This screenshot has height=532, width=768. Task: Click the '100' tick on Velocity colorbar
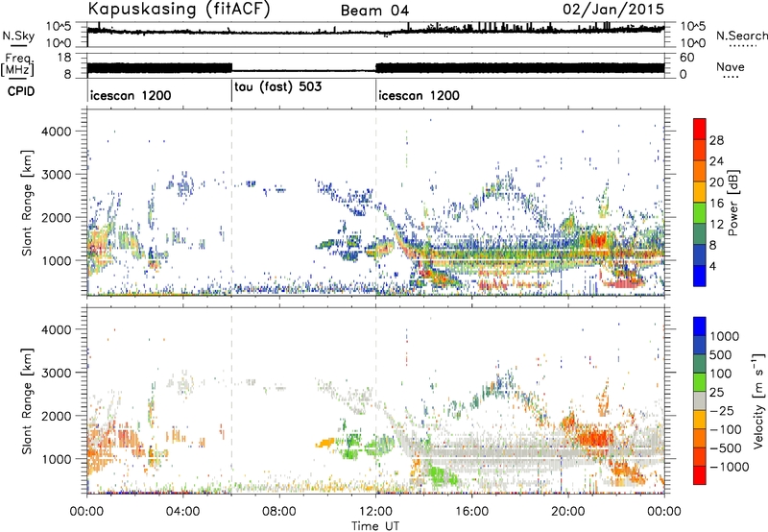(x=721, y=374)
